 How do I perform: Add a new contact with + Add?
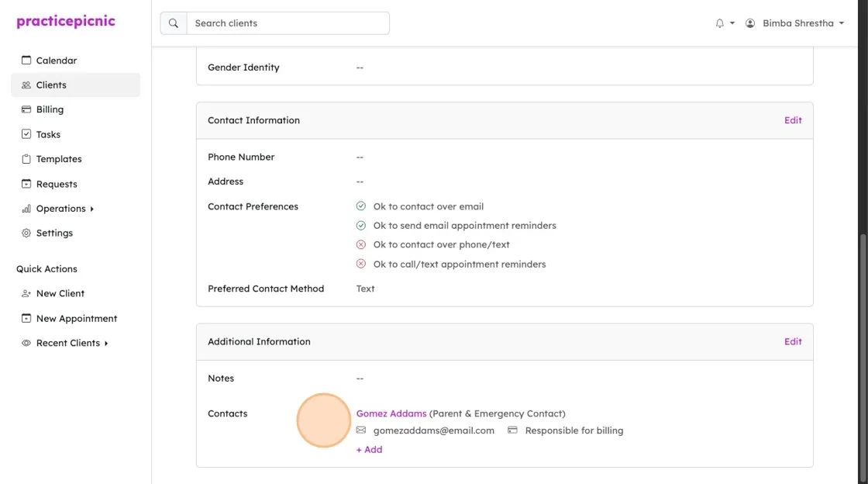pos(369,450)
